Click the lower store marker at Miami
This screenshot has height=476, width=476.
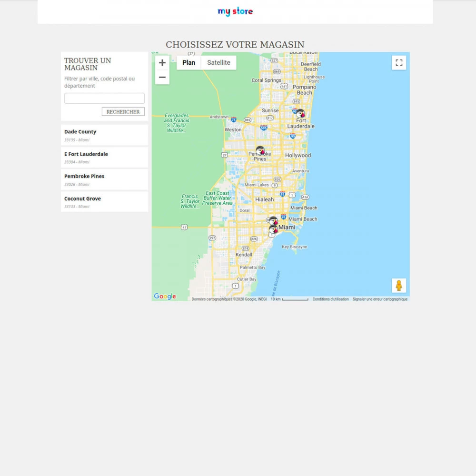[x=273, y=230]
